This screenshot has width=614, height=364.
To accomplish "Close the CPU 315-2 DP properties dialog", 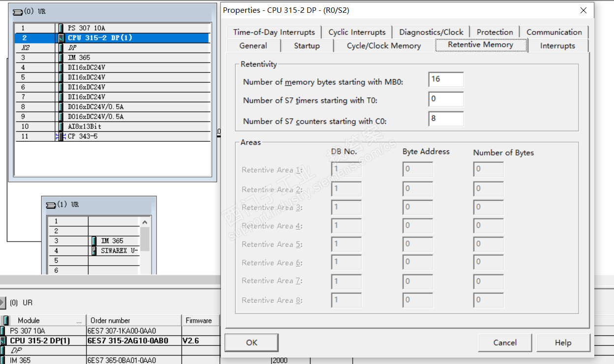I will coord(583,10).
